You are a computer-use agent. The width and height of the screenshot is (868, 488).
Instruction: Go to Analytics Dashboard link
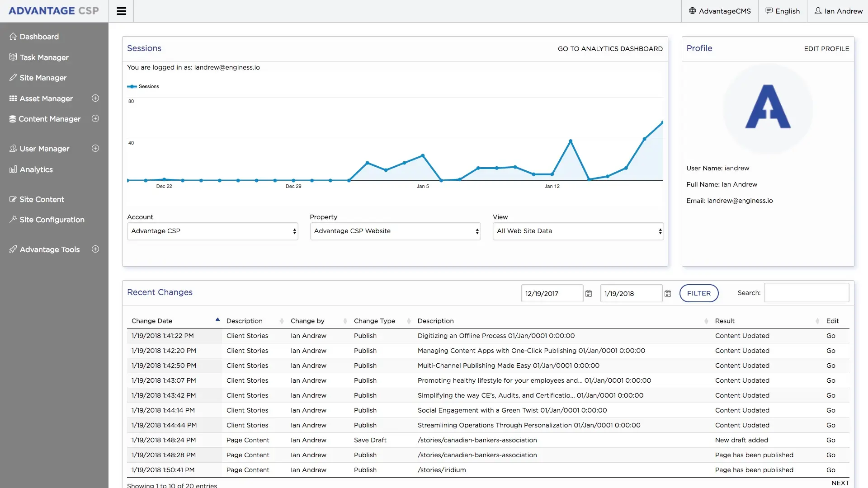[x=610, y=49]
